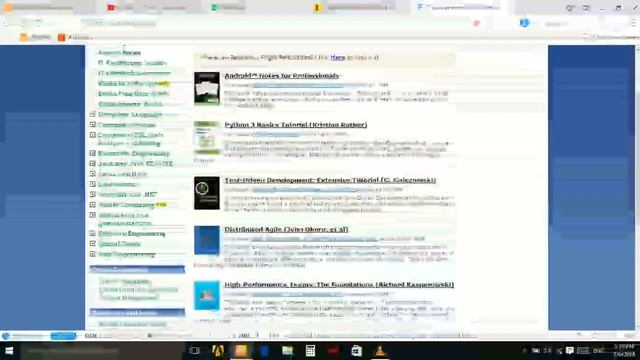Screen dimensions: 640x360
Task: Open the action center notification icon
Action: [570, 351]
